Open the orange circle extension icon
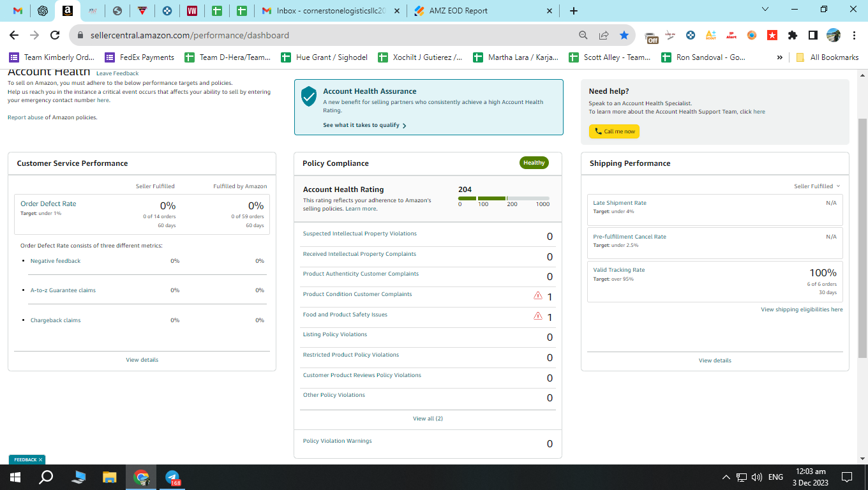868x490 pixels. [752, 35]
